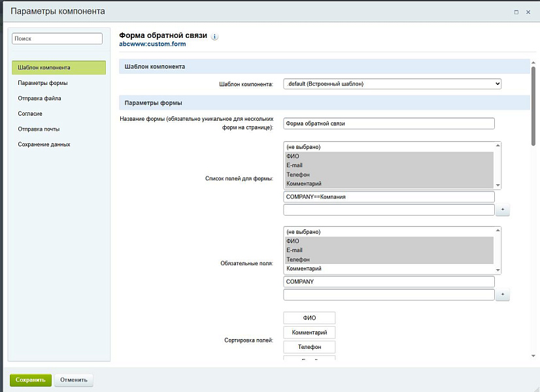
Task: Click the plus button under the COMPANY==Компания field
Action: coord(502,210)
